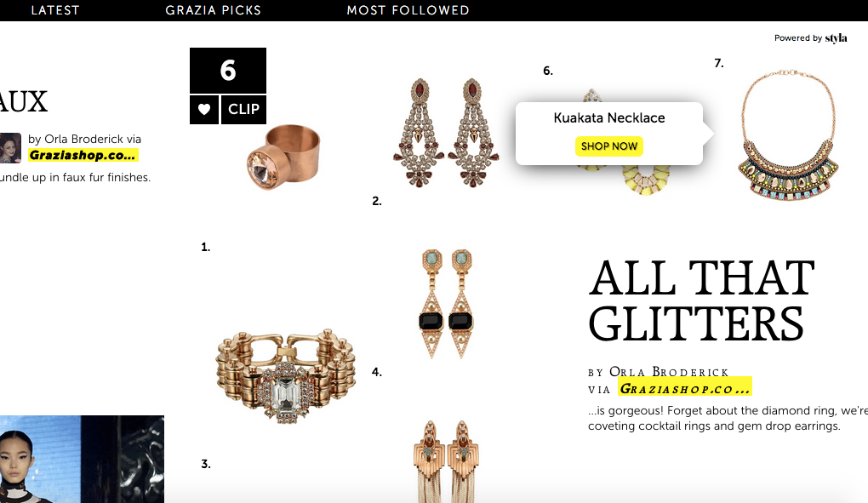Click the CLIP button
Image resolution: width=868 pixels, height=503 pixels.
coord(243,110)
